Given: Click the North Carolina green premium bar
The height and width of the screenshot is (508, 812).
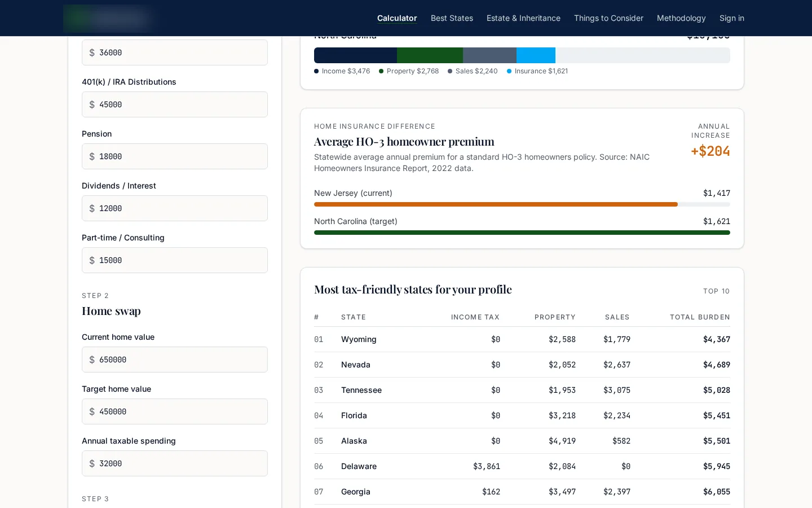Looking at the screenshot, I should 522,233.
